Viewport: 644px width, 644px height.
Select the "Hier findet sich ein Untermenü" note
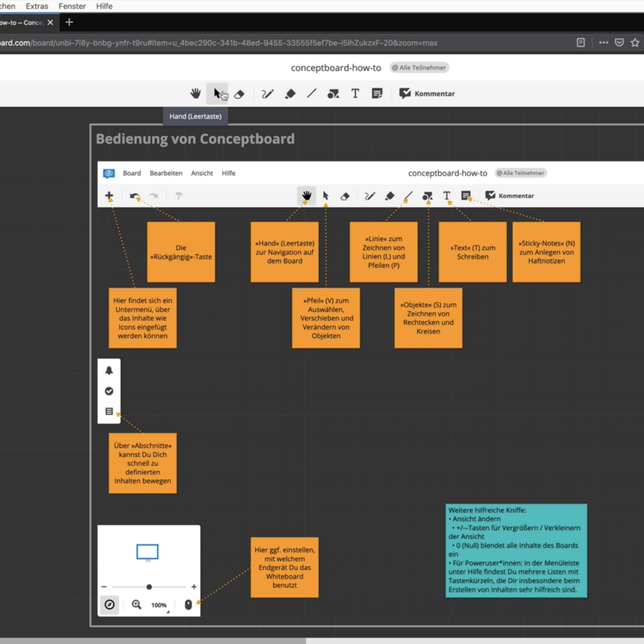[x=143, y=318]
